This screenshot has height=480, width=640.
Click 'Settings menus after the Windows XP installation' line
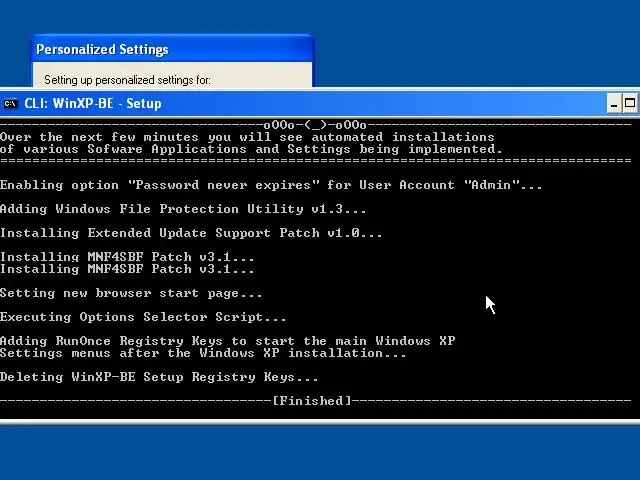[x=203, y=353]
